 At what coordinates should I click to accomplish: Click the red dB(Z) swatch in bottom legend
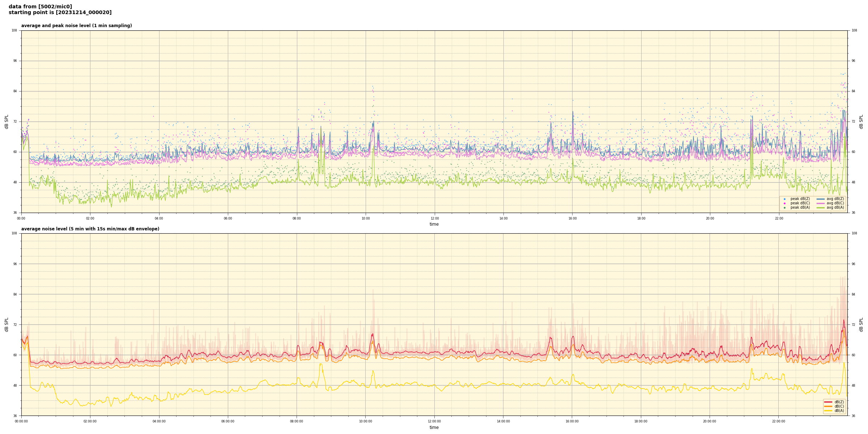(828, 402)
